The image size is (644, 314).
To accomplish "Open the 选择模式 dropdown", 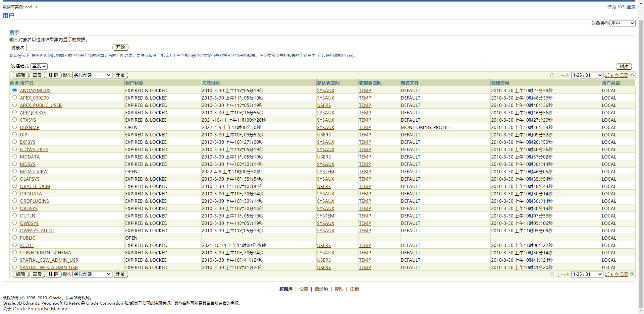I will (x=39, y=66).
